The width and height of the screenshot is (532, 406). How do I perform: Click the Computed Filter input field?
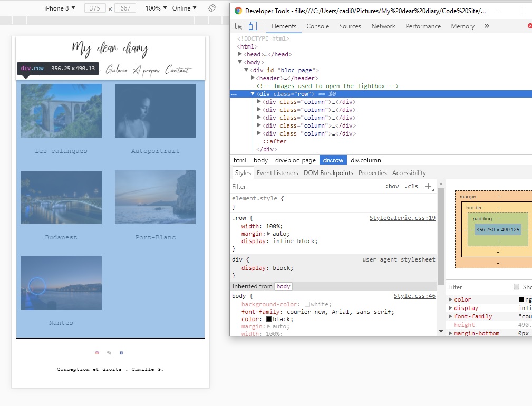(478, 287)
